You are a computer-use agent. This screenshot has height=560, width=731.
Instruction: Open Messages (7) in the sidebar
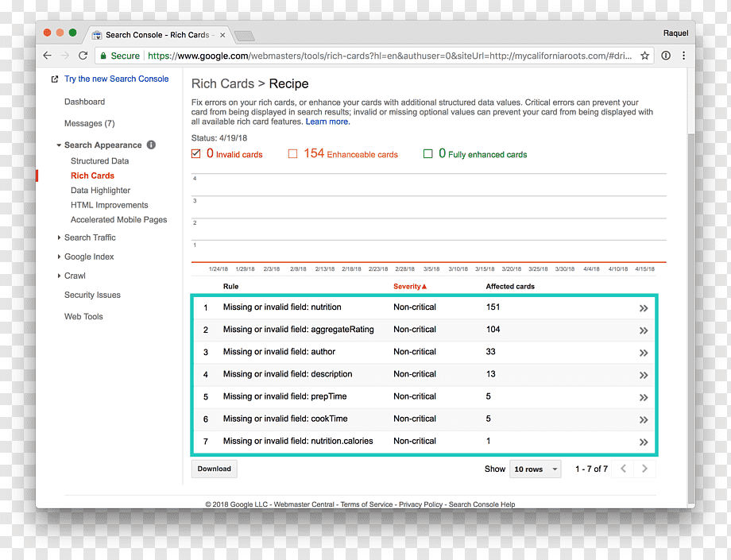tap(90, 123)
